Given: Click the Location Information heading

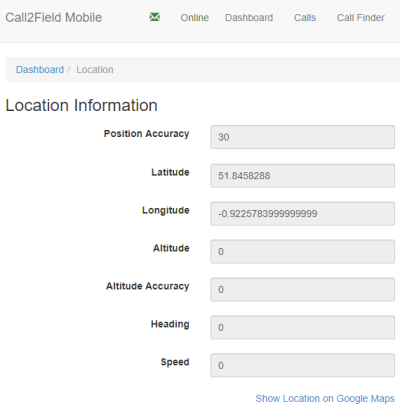Looking at the screenshot, I should pyautogui.click(x=81, y=105).
